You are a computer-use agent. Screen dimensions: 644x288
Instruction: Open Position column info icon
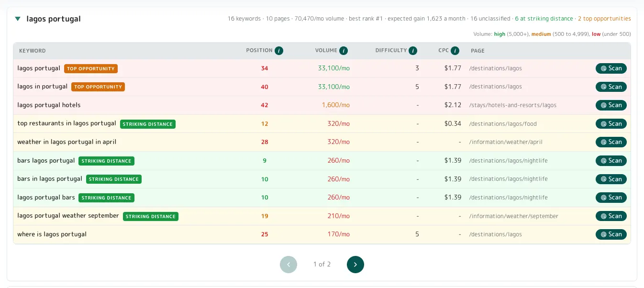click(x=279, y=51)
